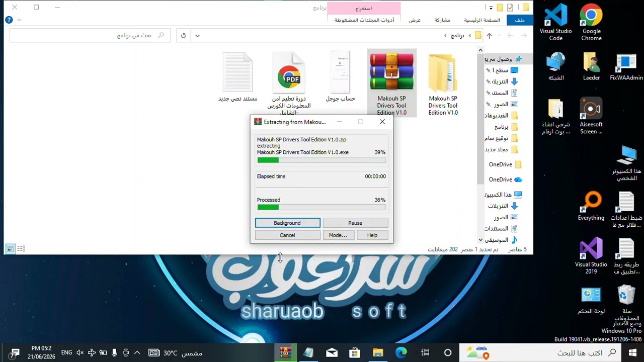This screenshot has width=644, height=362.
Task: Click the Processed progress bar at 36%
Action: pos(321,207)
